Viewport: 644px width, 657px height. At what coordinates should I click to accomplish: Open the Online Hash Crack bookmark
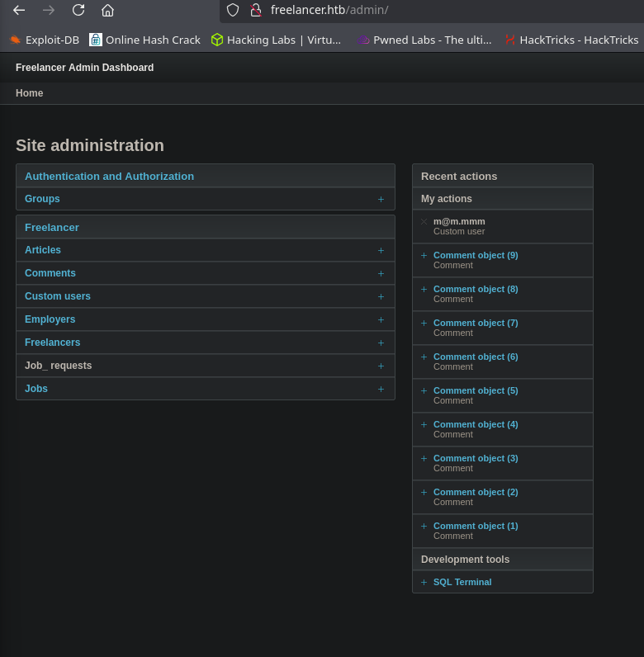click(144, 40)
